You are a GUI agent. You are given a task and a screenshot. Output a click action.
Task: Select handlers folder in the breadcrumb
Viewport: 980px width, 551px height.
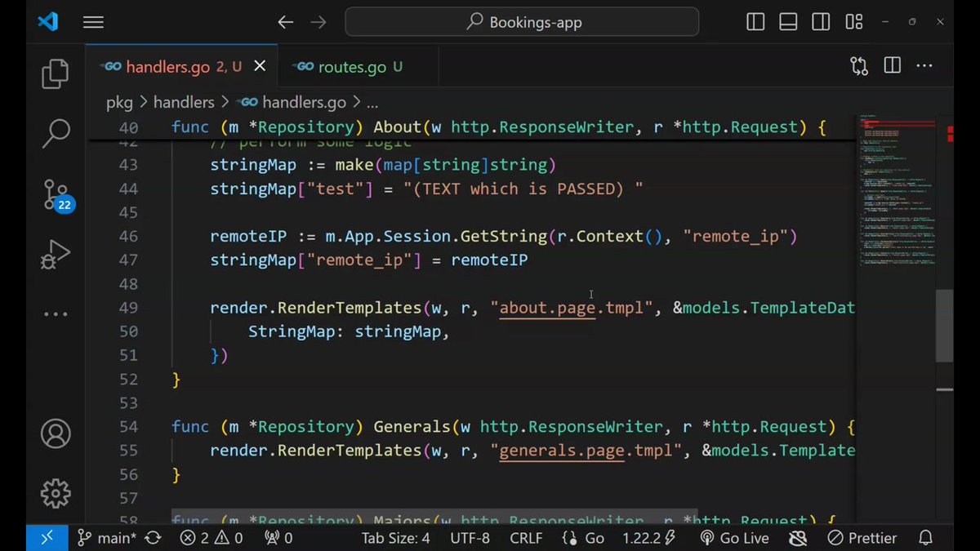tap(183, 102)
